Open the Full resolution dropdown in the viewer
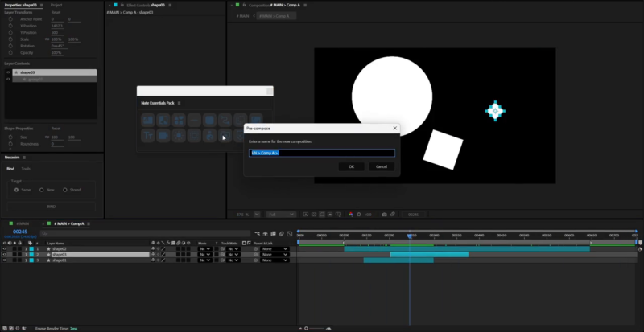644x332 pixels. pos(281,214)
